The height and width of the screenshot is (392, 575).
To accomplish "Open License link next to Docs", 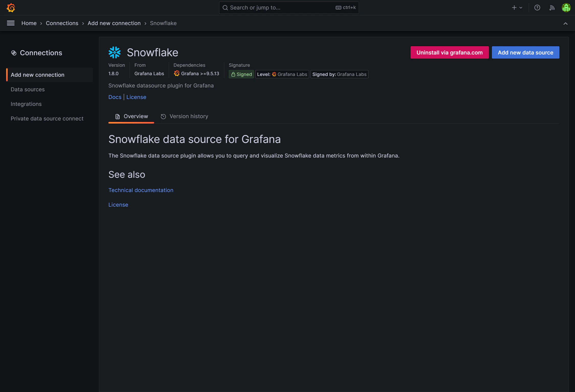I will pyautogui.click(x=136, y=97).
